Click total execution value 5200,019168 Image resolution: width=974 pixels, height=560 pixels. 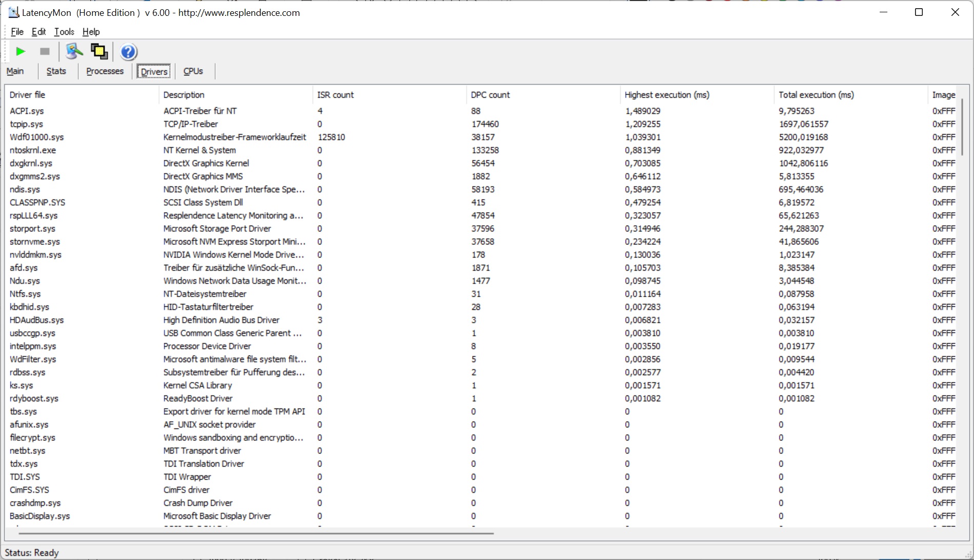tap(803, 137)
